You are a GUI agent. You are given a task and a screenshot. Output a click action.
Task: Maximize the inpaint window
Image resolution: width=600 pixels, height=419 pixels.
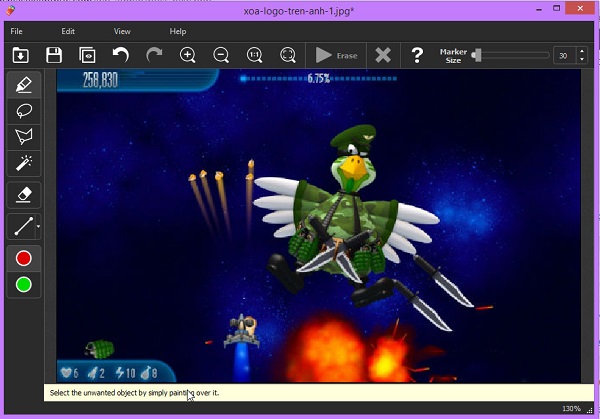[557, 8]
